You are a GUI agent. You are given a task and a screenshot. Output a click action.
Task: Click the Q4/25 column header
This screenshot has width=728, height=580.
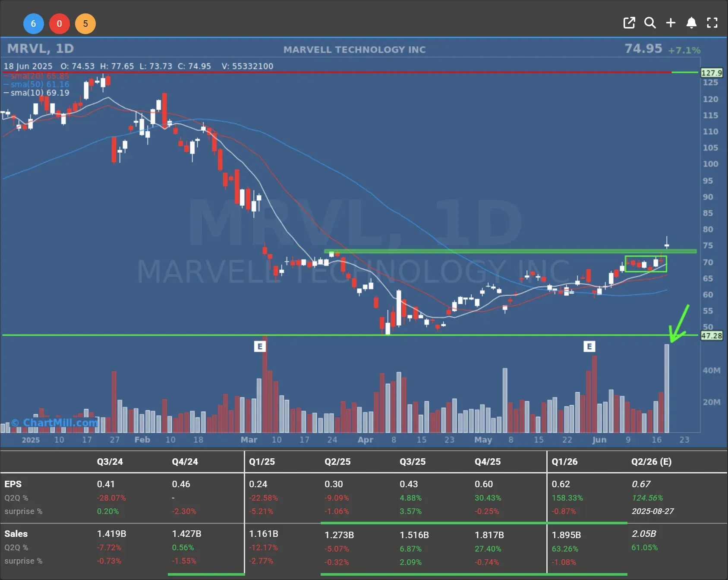(x=488, y=461)
